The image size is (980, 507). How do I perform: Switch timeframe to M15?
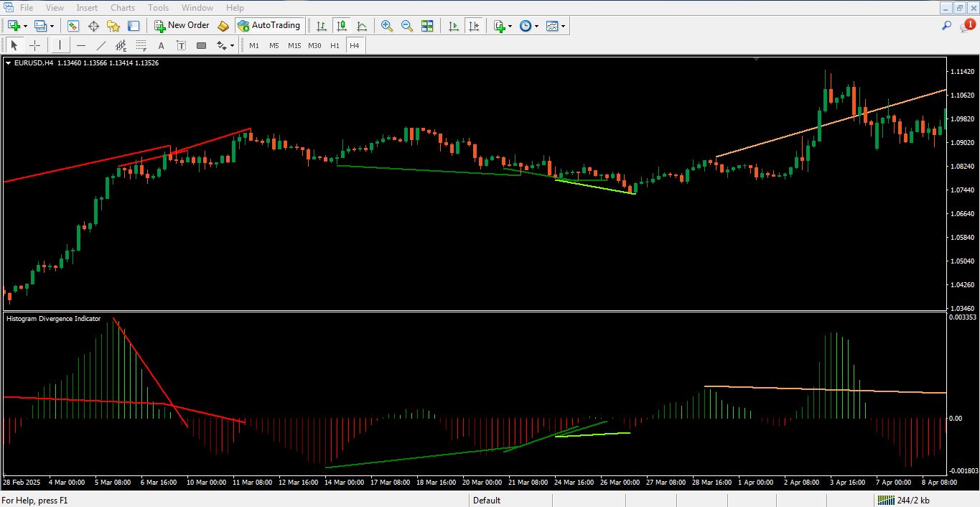coord(294,45)
